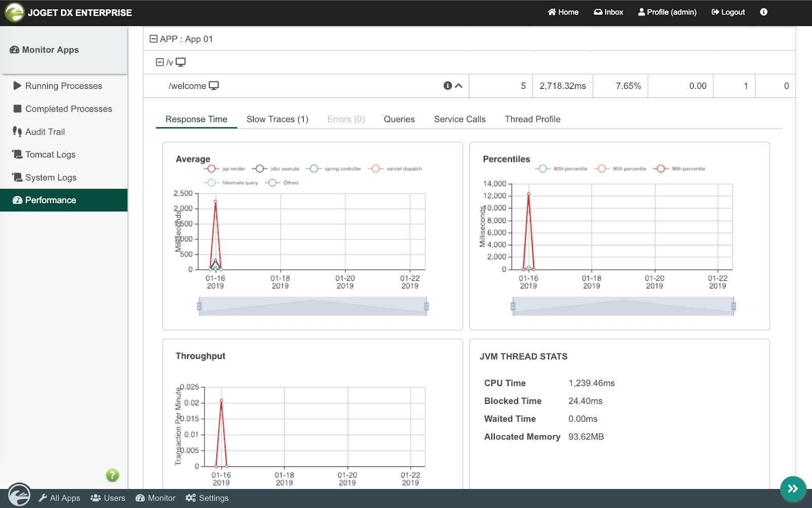The image size is (812, 508).
Task: Open Tomcat Logs in the sidebar
Action: coord(50,154)
